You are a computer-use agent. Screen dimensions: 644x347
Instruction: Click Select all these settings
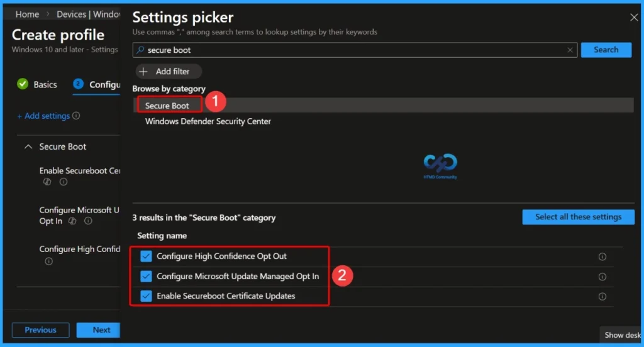(579, 217)
